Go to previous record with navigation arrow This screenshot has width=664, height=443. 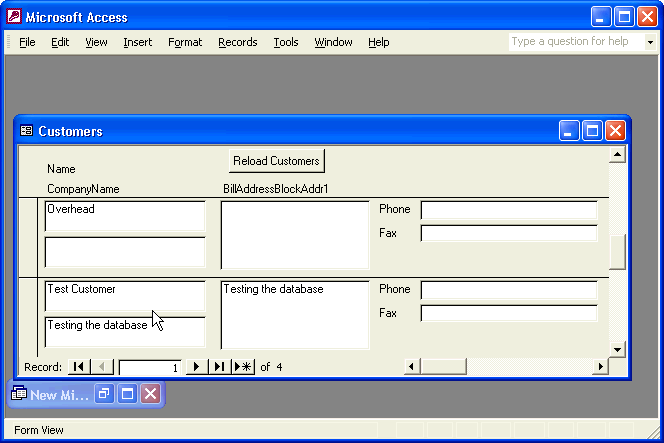[x=102, y=366]
